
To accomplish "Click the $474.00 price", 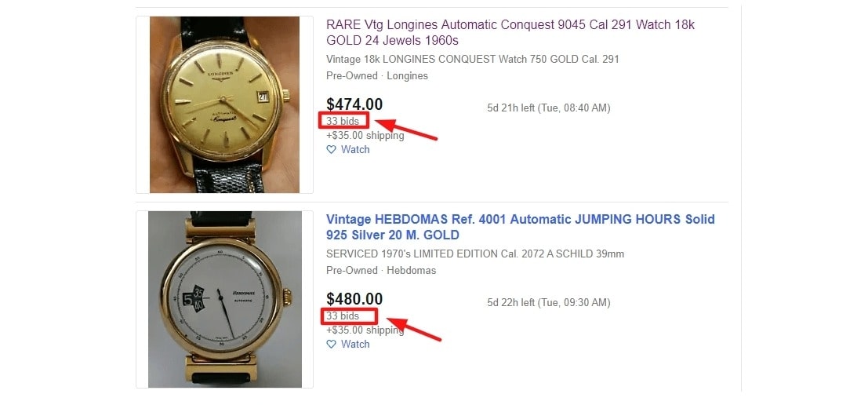I will (x=354, y=104).
